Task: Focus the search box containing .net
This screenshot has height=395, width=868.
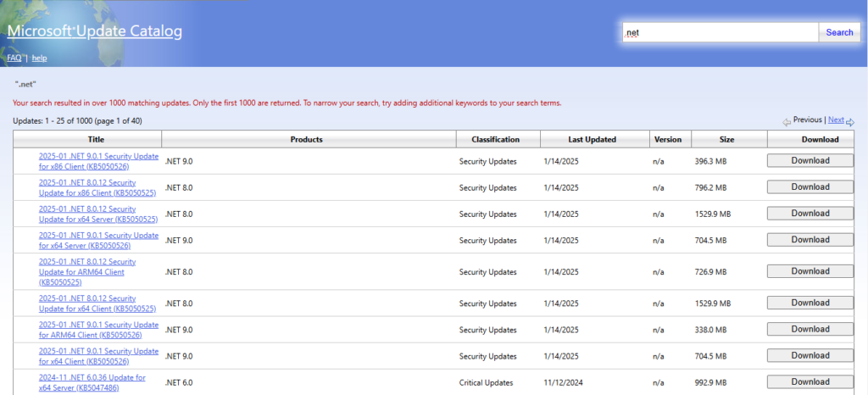Action: click(721, 33)
